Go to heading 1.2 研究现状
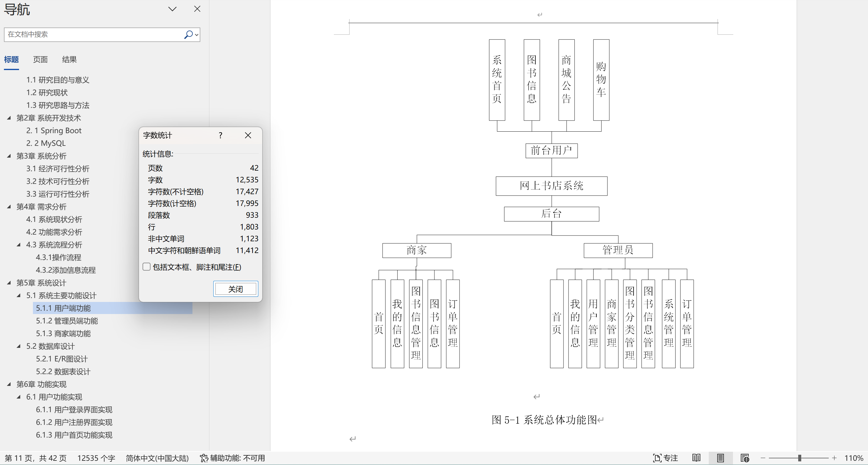The image size is (868, 465). click(47, 93)
